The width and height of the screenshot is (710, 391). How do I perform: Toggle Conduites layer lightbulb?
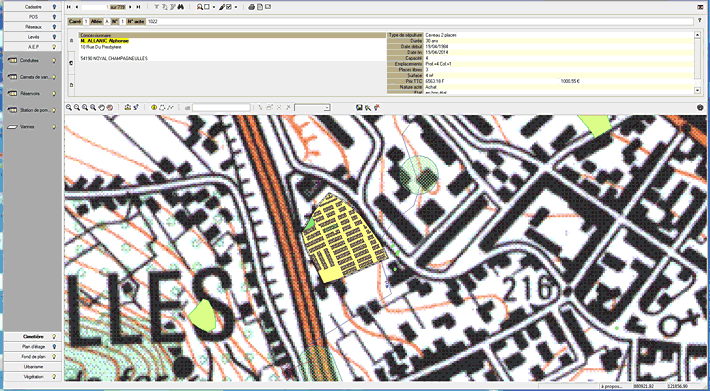pyautogui.click(x=54, y=60)
